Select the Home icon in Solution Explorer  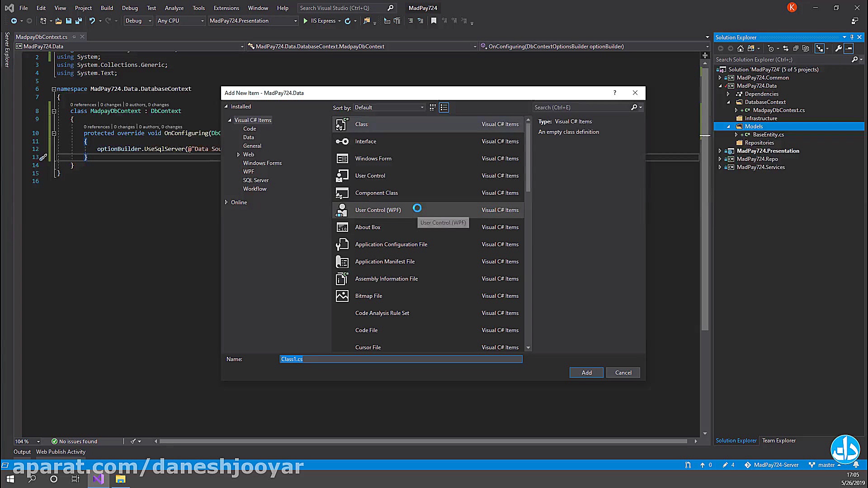click(x=741, y=48)
